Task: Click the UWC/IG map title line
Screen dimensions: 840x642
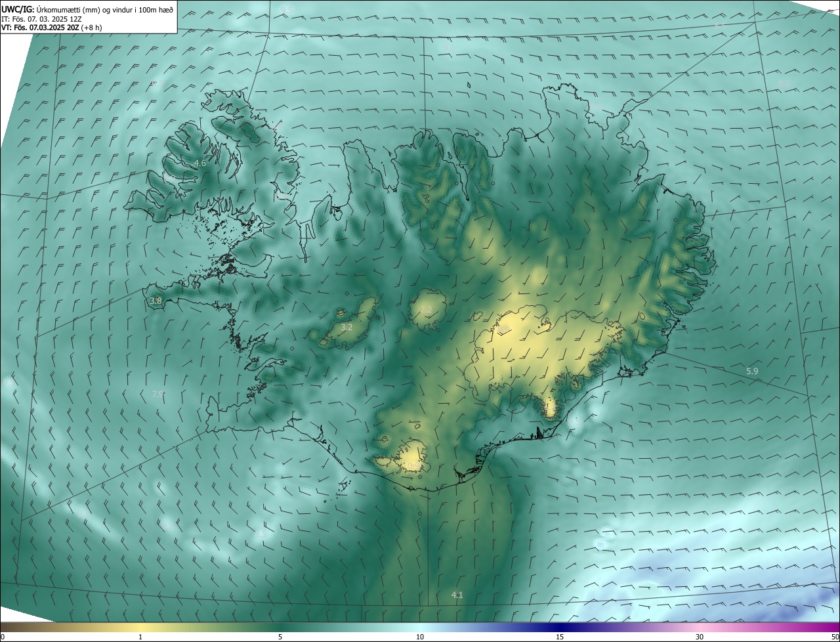Action: click(87, 9)
